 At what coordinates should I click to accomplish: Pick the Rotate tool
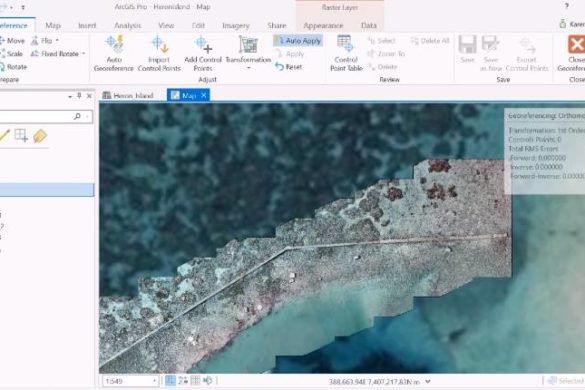coord(13,67)
